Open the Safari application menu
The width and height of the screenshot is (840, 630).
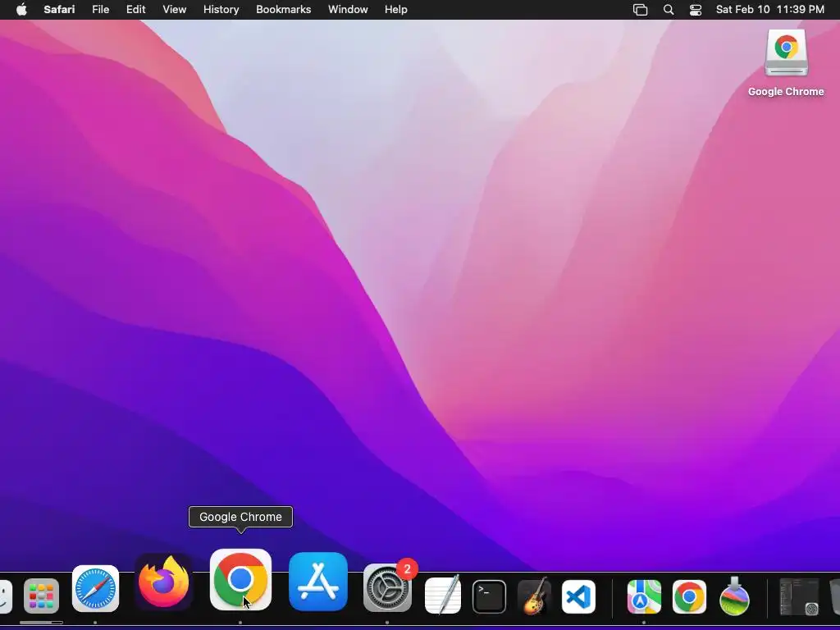pyautogui.click(x=59, y=10)
